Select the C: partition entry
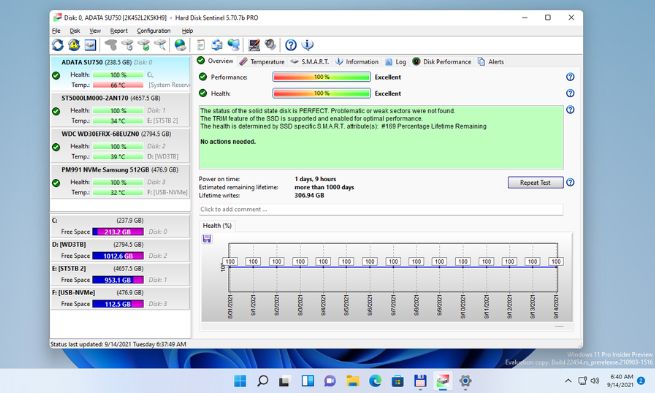655x393 pixels. pos(120,226)
